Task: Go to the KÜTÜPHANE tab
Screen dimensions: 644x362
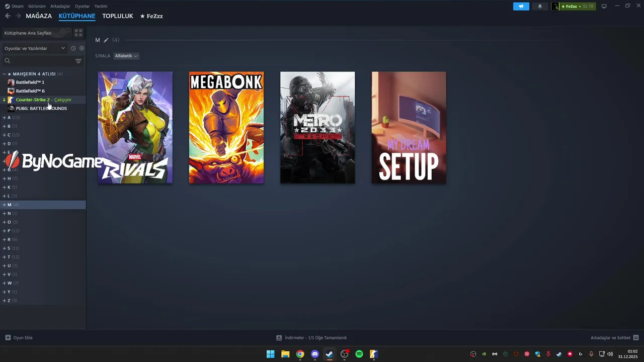Action: coord(77,16)
